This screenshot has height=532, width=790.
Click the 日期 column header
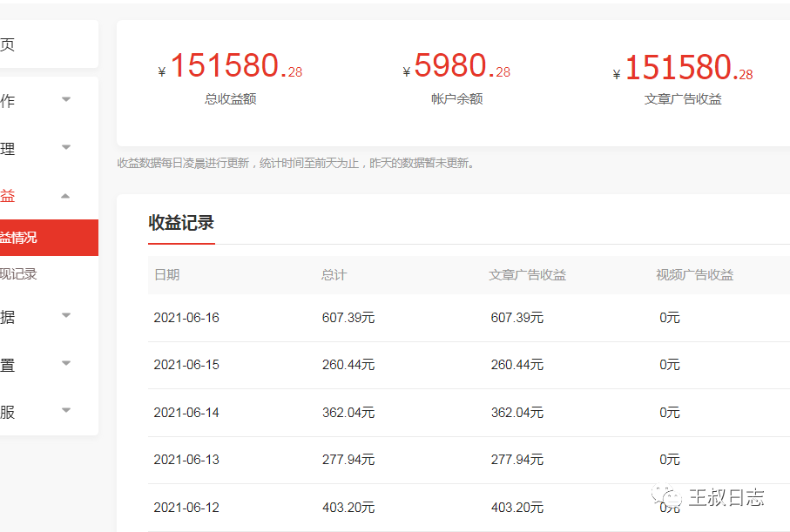tap(167, 274)
